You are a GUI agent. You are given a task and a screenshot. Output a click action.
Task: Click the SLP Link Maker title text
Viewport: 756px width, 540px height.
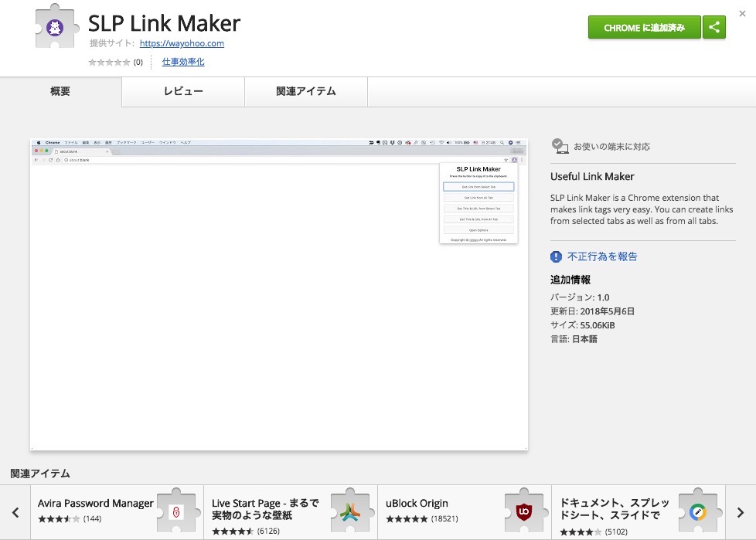tap(164, 23)
